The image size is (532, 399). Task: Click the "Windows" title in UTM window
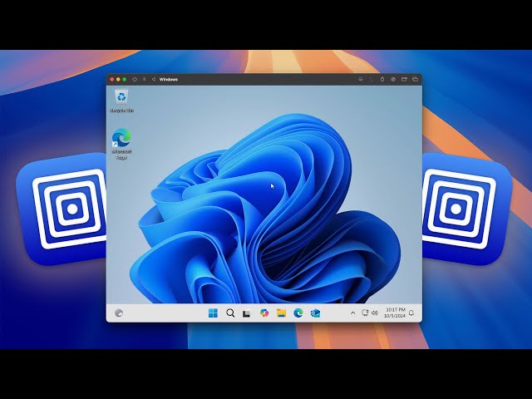tap(168, 80)
